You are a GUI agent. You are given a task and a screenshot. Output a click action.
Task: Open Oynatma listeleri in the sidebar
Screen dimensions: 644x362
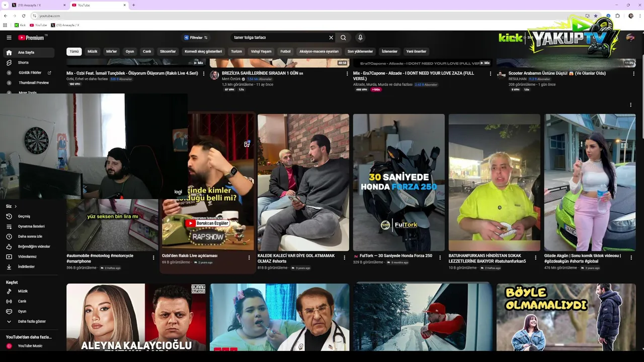point(29,226)
